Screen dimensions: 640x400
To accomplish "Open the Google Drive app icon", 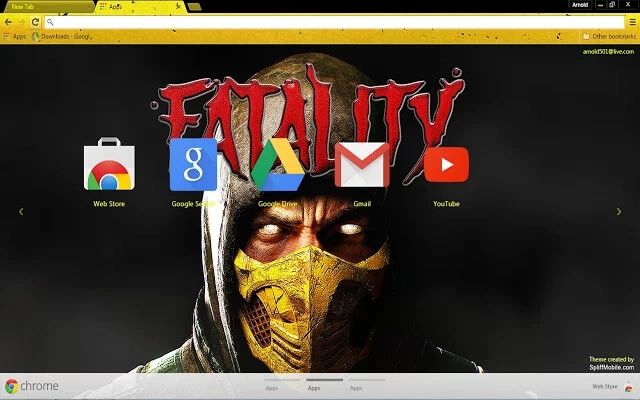I will [278, 164].
